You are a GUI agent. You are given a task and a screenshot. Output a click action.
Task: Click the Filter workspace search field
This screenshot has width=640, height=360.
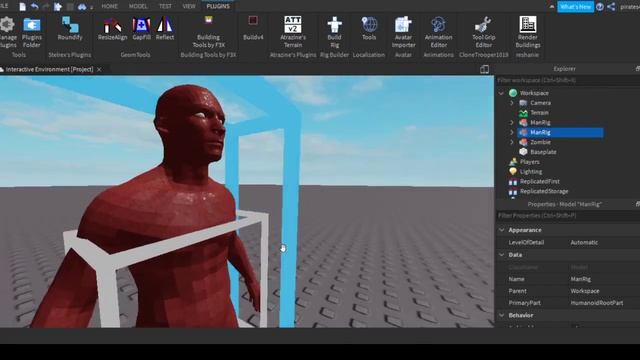click(567, 80)
